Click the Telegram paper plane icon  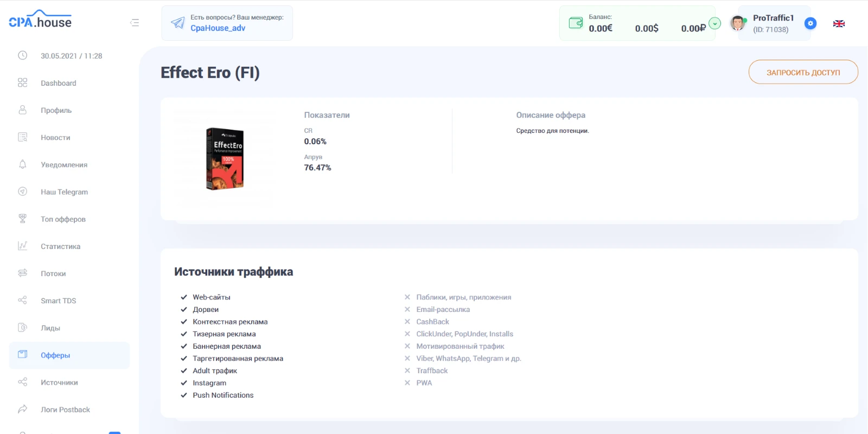click(x=177, y=23)
